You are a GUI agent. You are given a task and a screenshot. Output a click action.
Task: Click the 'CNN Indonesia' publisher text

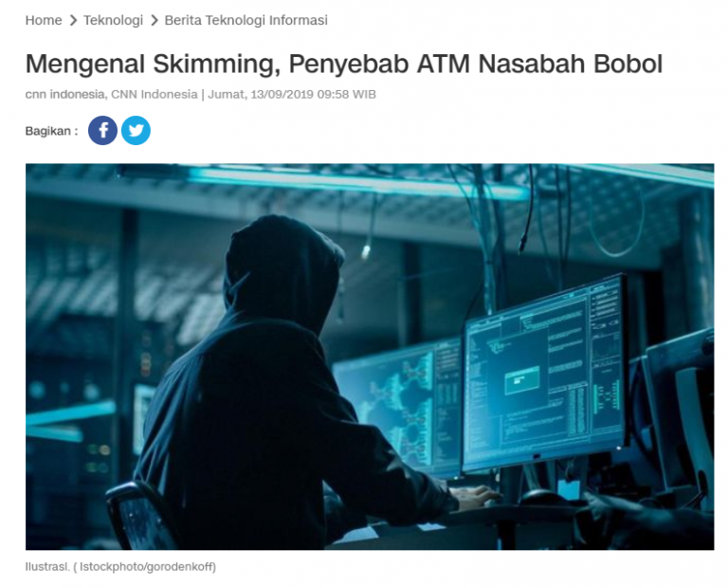tap(155, 94)
